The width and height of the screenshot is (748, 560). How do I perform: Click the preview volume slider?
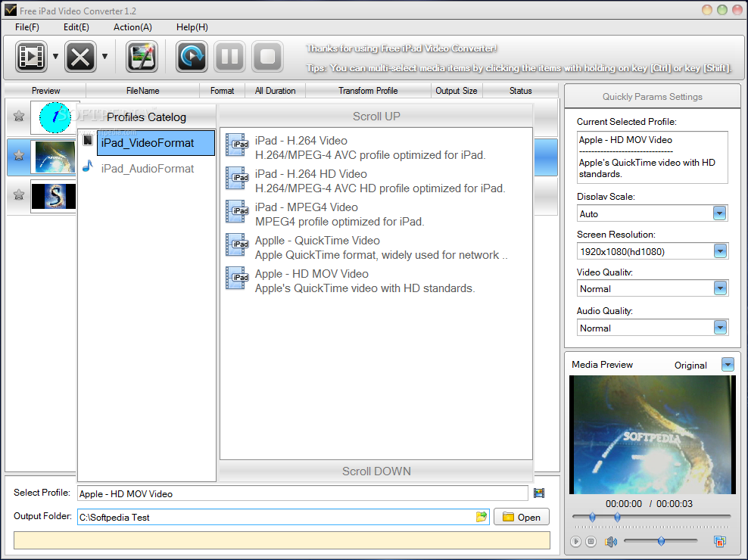tap(661, 541)
